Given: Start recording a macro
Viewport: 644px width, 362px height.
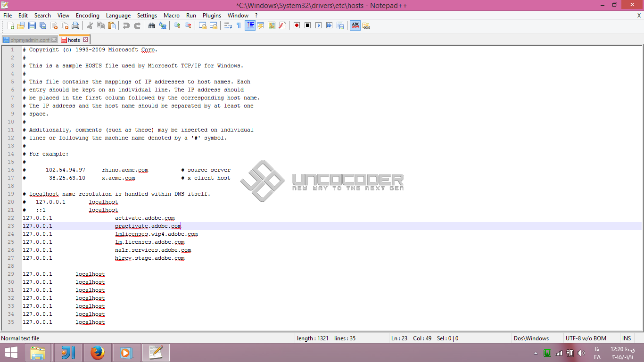Looking at the screenshot, I should (297, 25).
